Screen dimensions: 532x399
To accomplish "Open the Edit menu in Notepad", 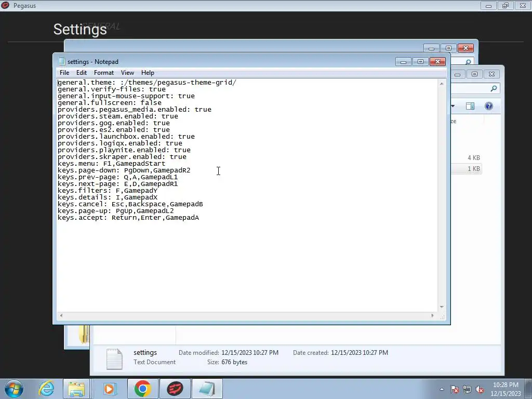I will click(x=82, y=73).
